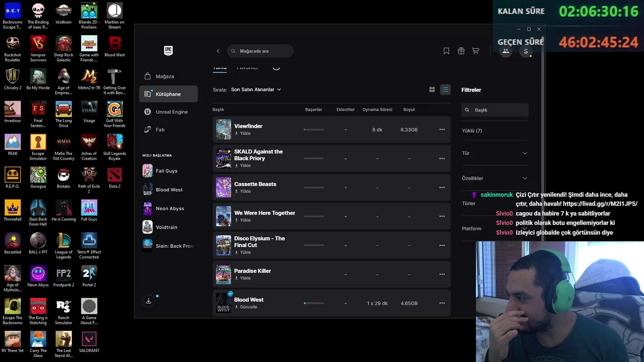The image size is (644, 362).
Task: Open more options for Disco Elysium
Action: coord(442,245)
